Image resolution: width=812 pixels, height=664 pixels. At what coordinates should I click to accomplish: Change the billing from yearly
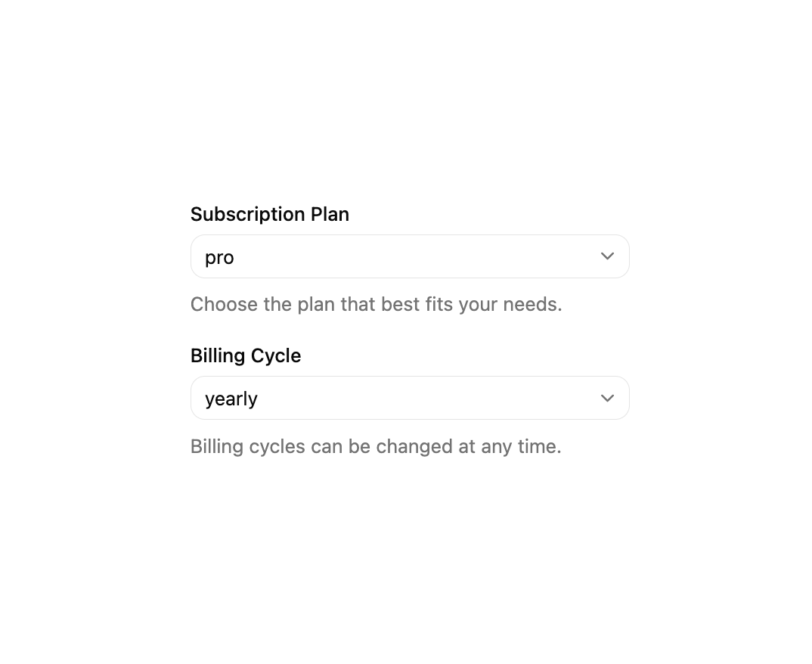pyautogui.click(x=410, y=398)
